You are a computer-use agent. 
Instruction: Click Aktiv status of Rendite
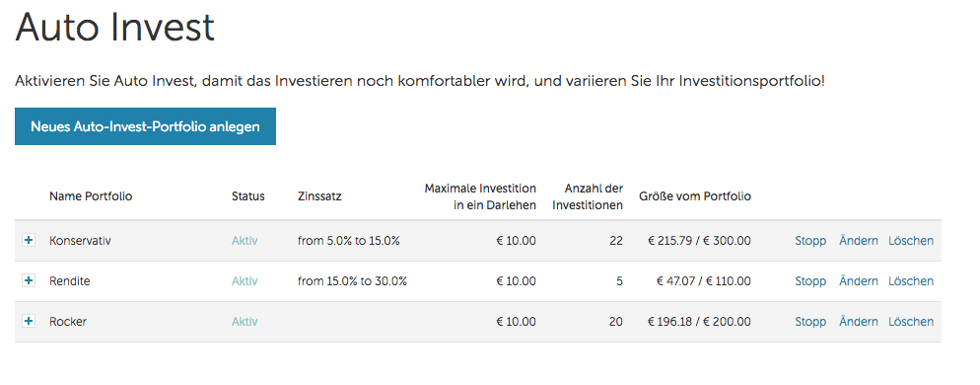[x=245, y=281]
